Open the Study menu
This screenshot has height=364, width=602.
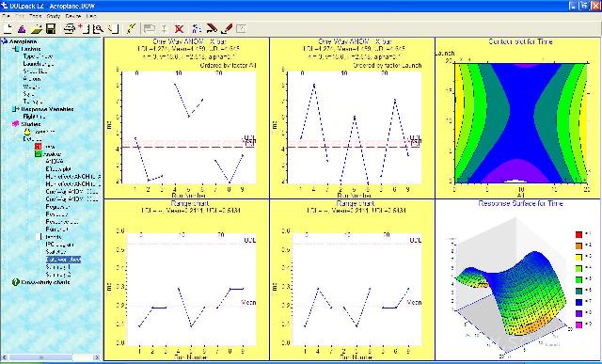point(54,16)
